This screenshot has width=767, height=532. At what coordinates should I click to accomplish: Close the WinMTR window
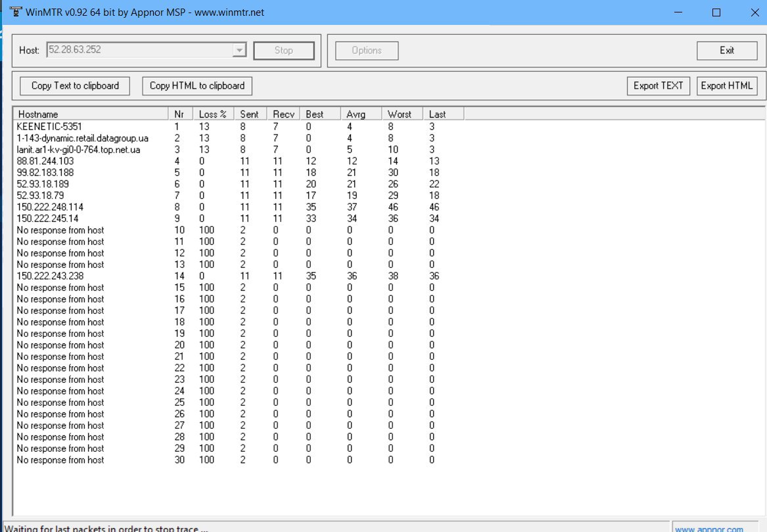pos(755,12)
